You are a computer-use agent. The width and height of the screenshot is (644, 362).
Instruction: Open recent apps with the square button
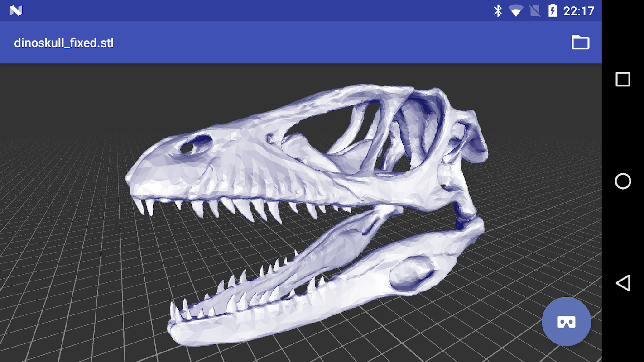(x=623, y=79)
